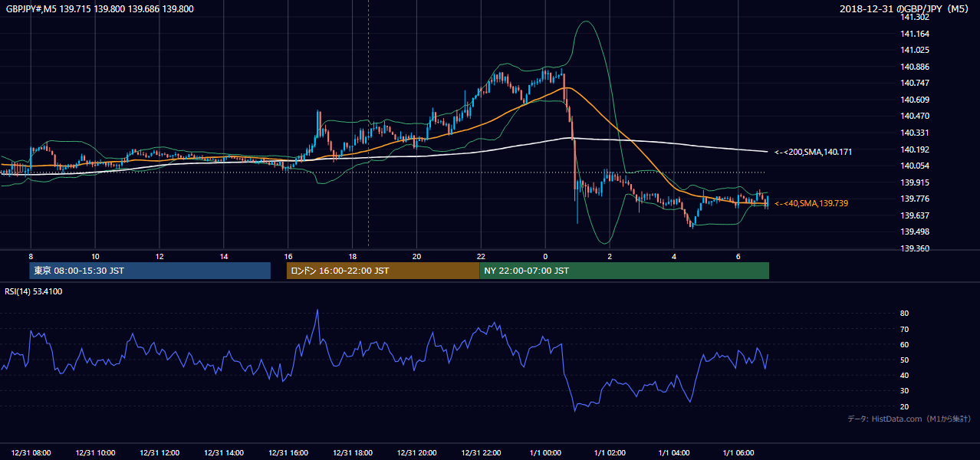Click the 12/31 16:00 time label
Viewport: 980px width, 460px height.
[288, 452]
